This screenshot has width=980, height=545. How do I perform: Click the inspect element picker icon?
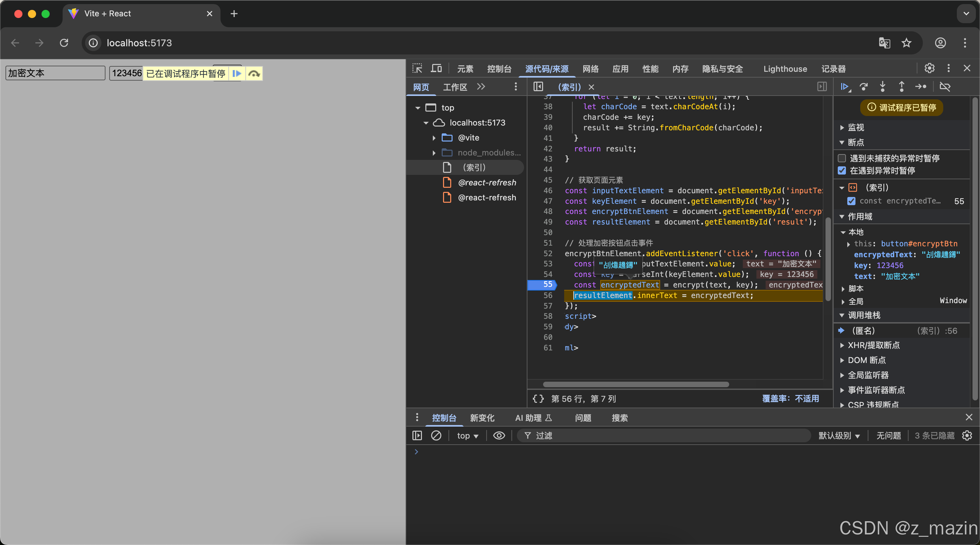[x=417, y=68]
